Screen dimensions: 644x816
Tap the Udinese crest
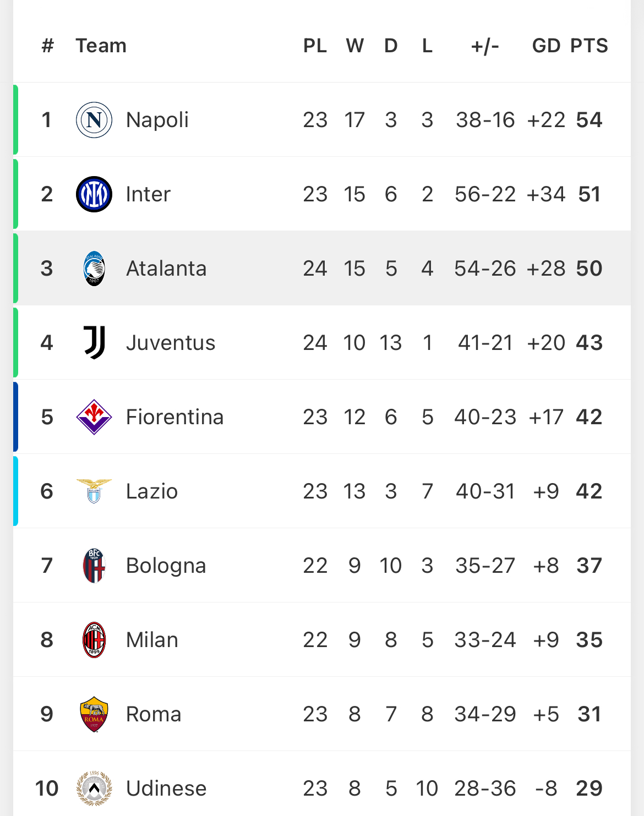pyautogui.click(x=94, y=788)
